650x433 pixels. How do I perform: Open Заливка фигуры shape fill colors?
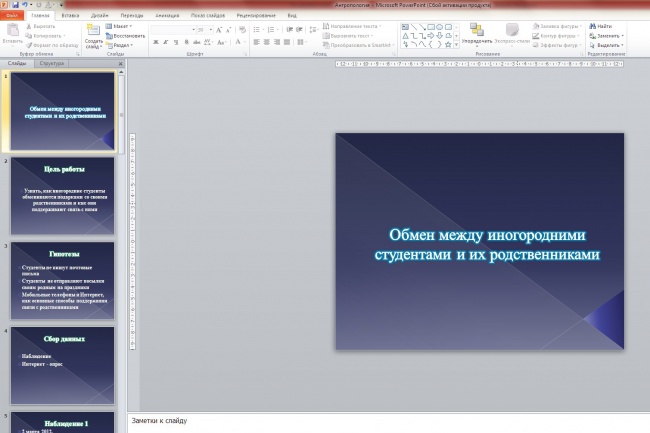click(x=557, y=27)
